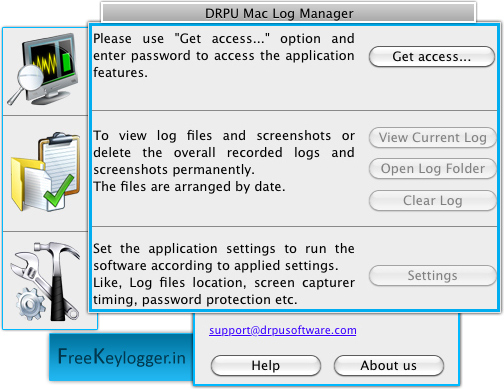Follow the support@drpusoftware.com email link
Viewport: 504px width, 389px height.
(x=283, y=330)
